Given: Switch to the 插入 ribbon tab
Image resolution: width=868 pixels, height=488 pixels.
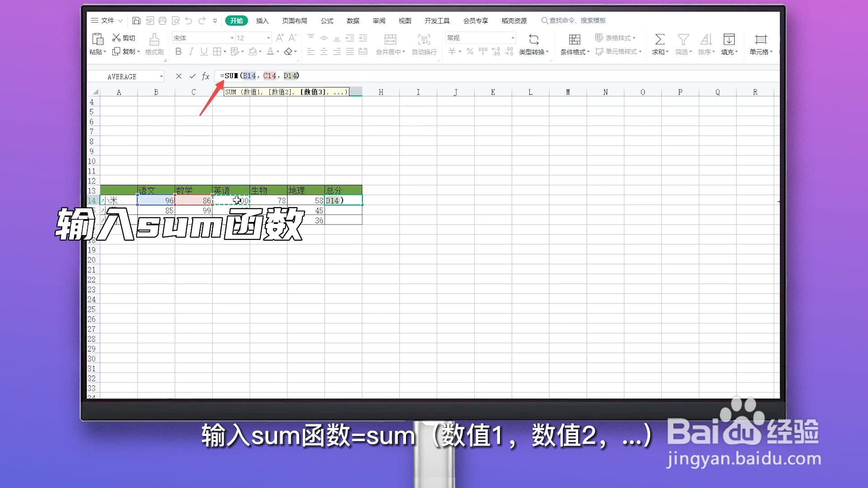Looking at the screenshot, I should [x=263, y=20].
